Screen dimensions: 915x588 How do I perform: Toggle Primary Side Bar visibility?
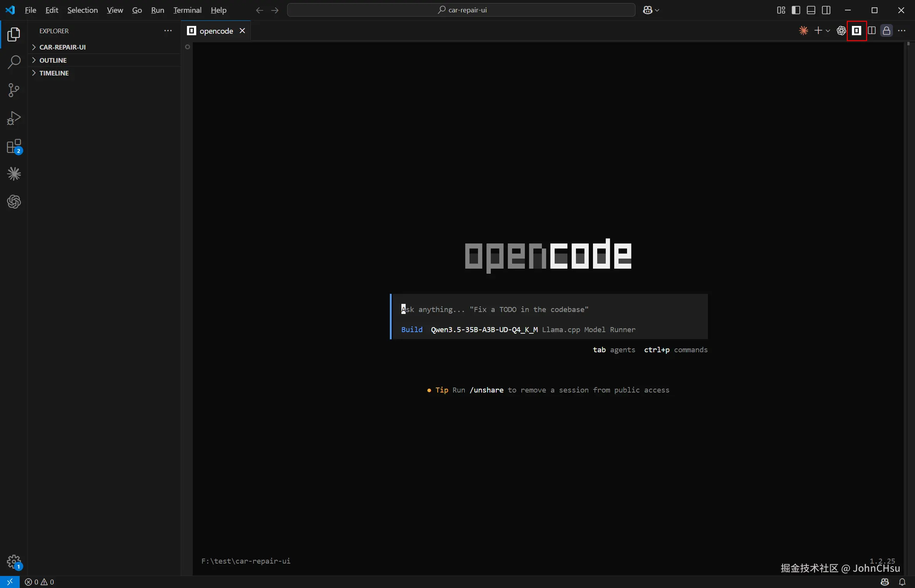point(796,10)
